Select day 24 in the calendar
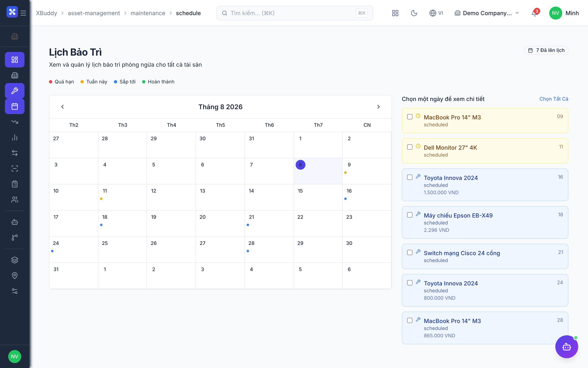The width and height of the screenshot is (588, 368). tap(74, 249)
